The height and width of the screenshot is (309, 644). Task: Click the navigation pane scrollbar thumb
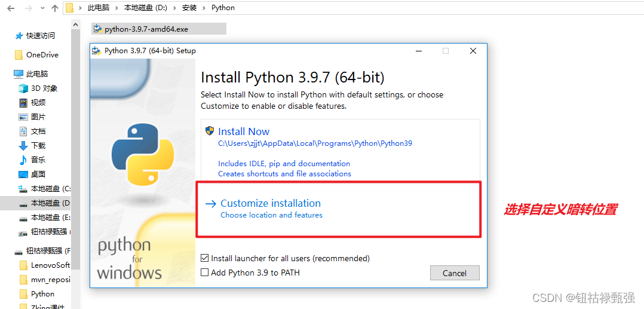click(x=75, y=149)
